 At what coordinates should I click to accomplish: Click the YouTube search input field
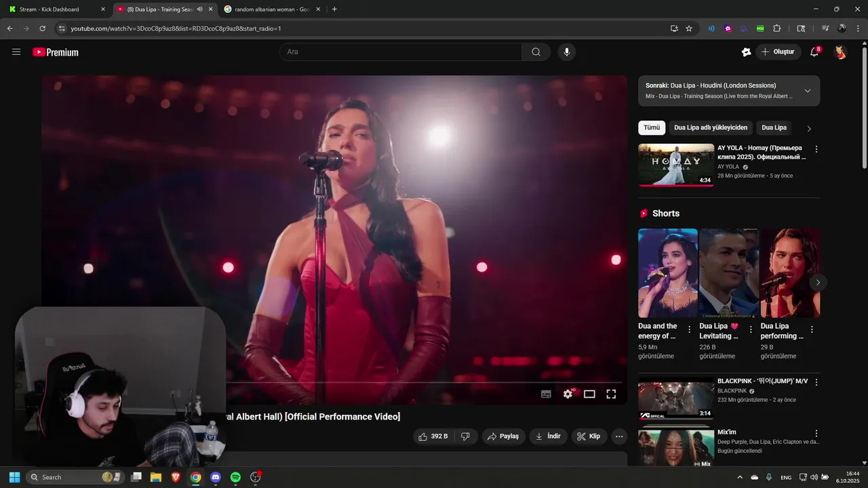pyautogui.click(x=400, y=52)
